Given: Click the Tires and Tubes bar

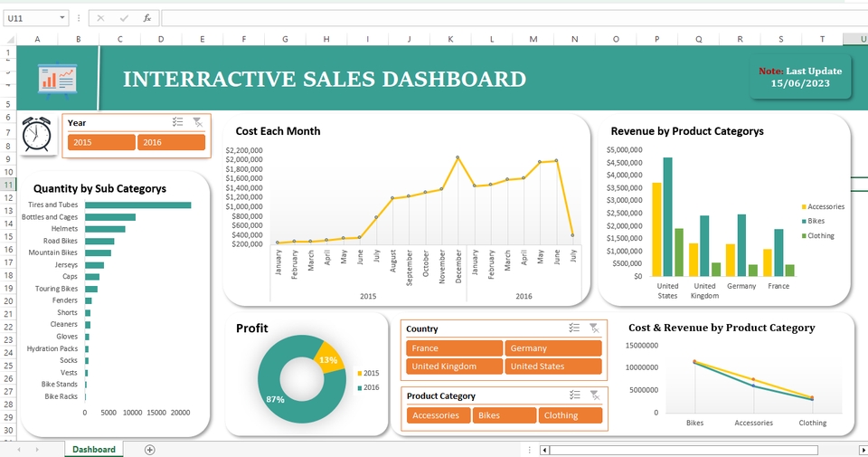Looking at the screenshot, I should (x=137, y=205).
